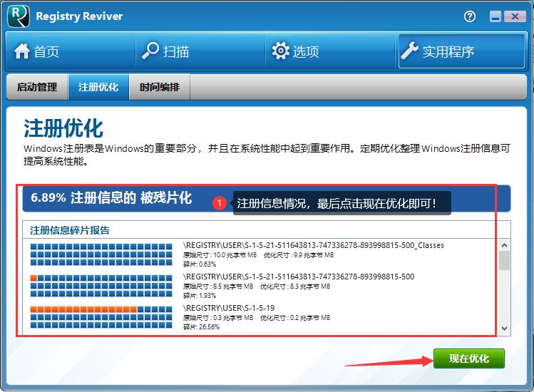
Task: Click the Registry Reviver logo icon
Action: click(x=19, y=16)
